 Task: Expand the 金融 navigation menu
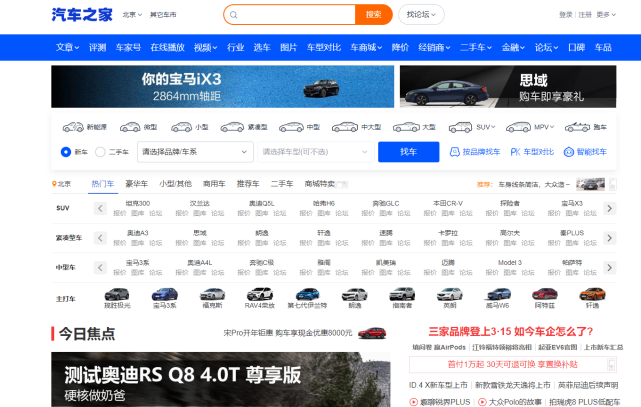[513, 47]
